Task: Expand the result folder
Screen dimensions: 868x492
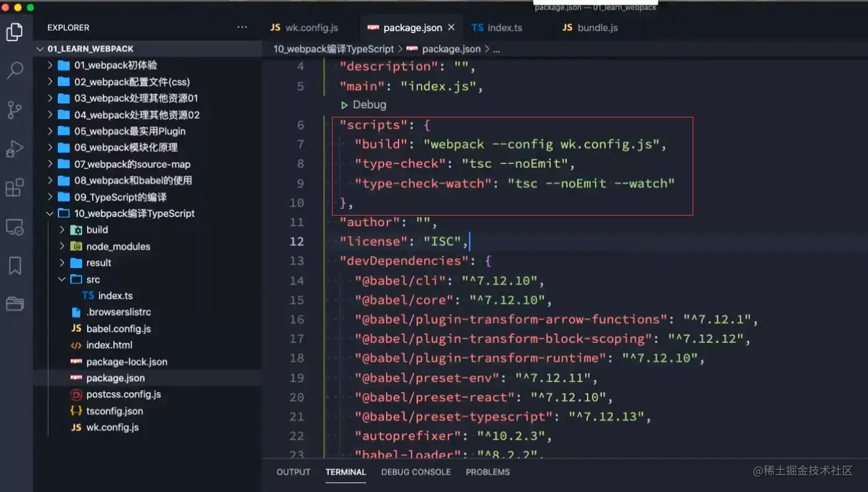Action: pos(147,263)
